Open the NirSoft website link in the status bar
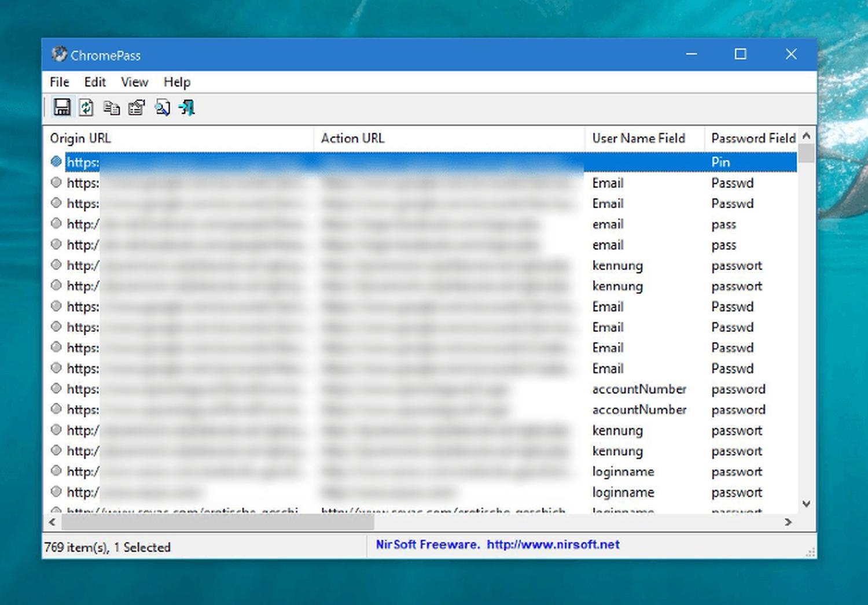Viewport: 868px width, 605px height. click(553, 544)
